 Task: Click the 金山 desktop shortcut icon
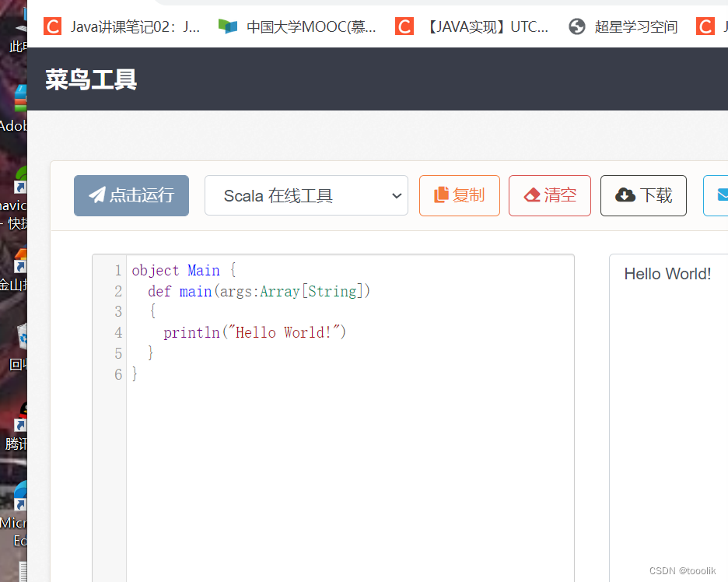click(x=20, y=260)
